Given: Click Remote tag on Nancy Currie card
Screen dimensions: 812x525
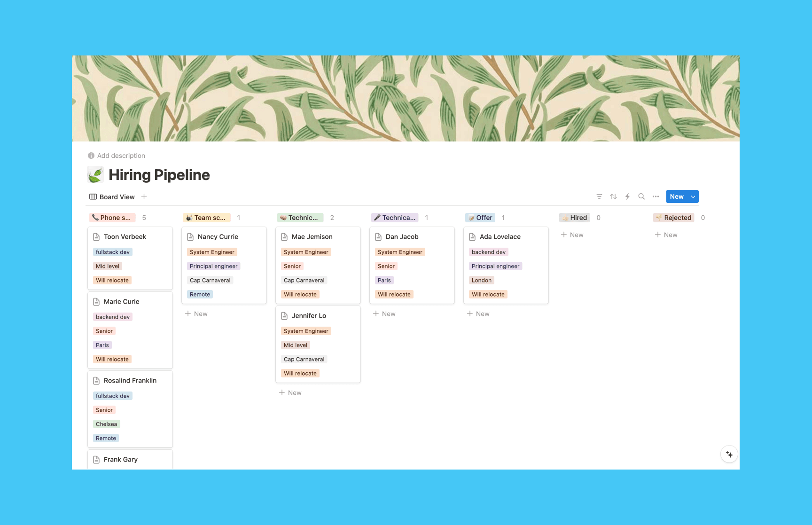Looking at the screenshot, I should click(x=200, y=294).
